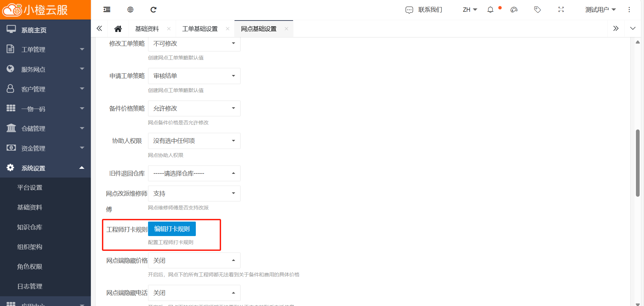The width and height of the screenshot is (644, 306).
Task: Expand the 工单管理 sidebar menu
Action: point(45,49)
